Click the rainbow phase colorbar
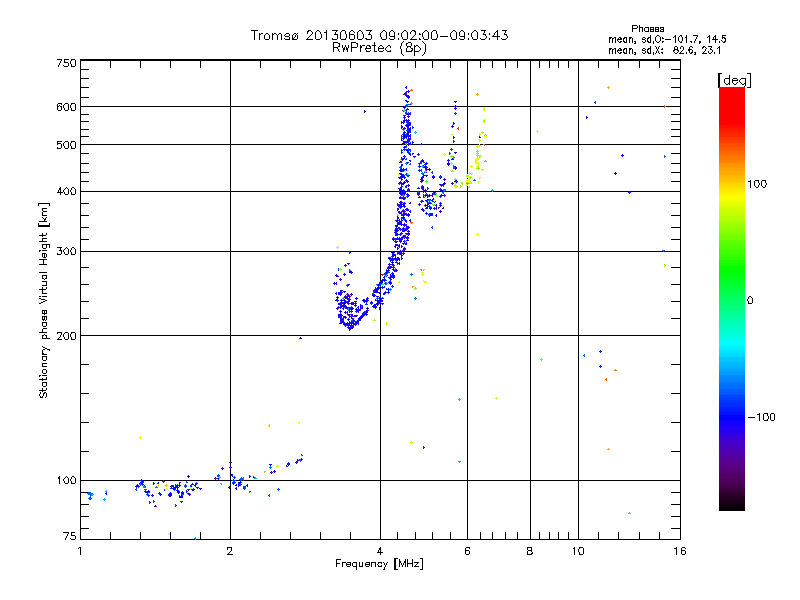The height and width of the screenshot is (600, 800). coord(732,298)
